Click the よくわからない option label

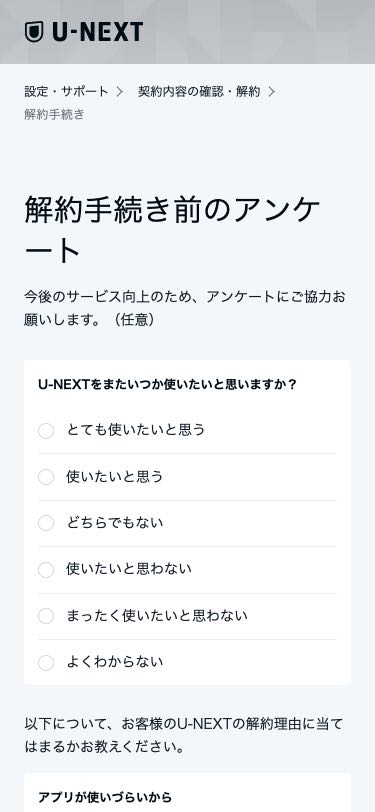pyautogui.click(x=114, y=661)
